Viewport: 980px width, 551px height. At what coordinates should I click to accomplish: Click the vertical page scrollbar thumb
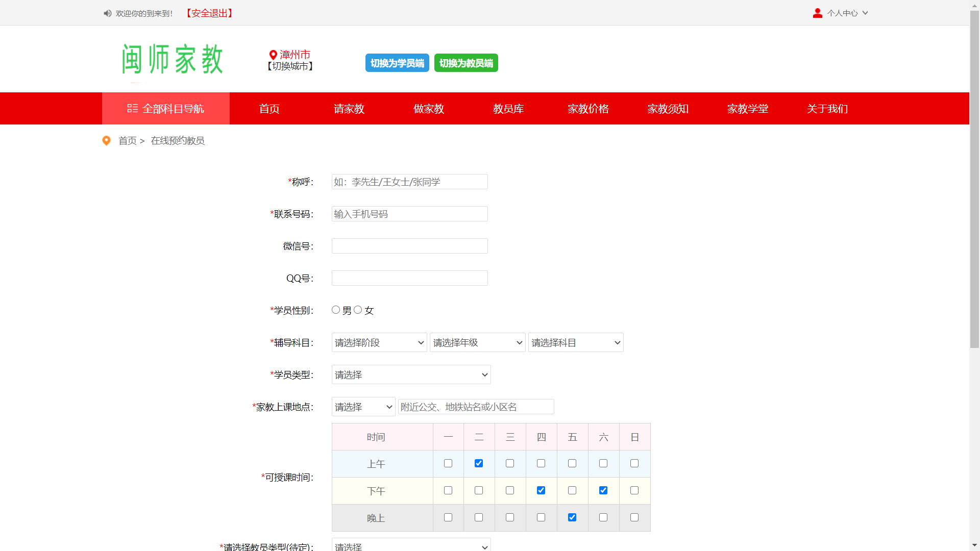[x=974, y=179]
